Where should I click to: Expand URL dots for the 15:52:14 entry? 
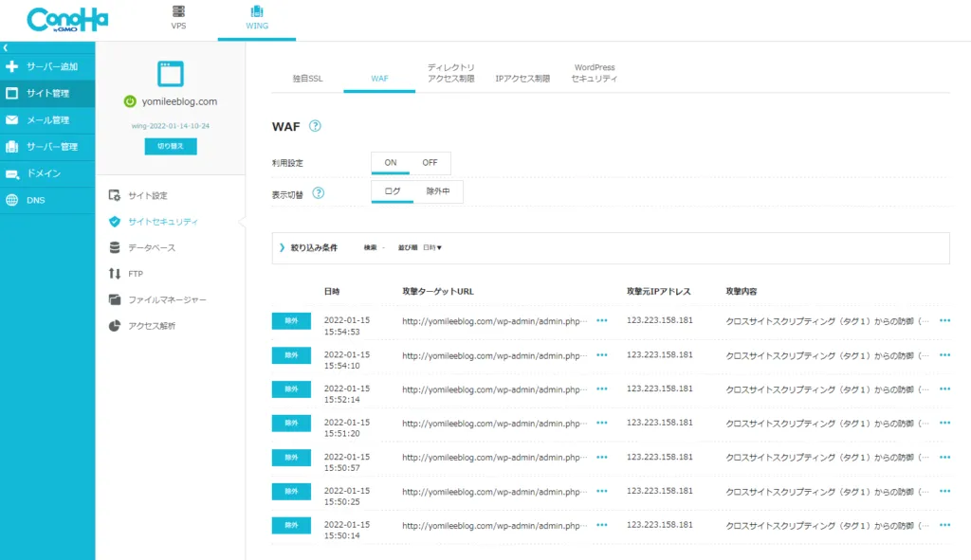coord(602,389)
